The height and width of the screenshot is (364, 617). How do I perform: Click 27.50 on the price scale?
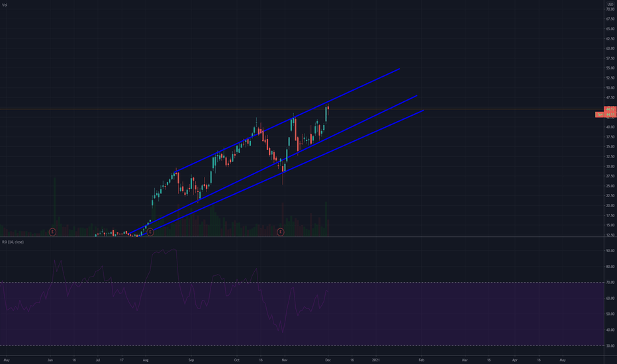click(x=610, y=176)
